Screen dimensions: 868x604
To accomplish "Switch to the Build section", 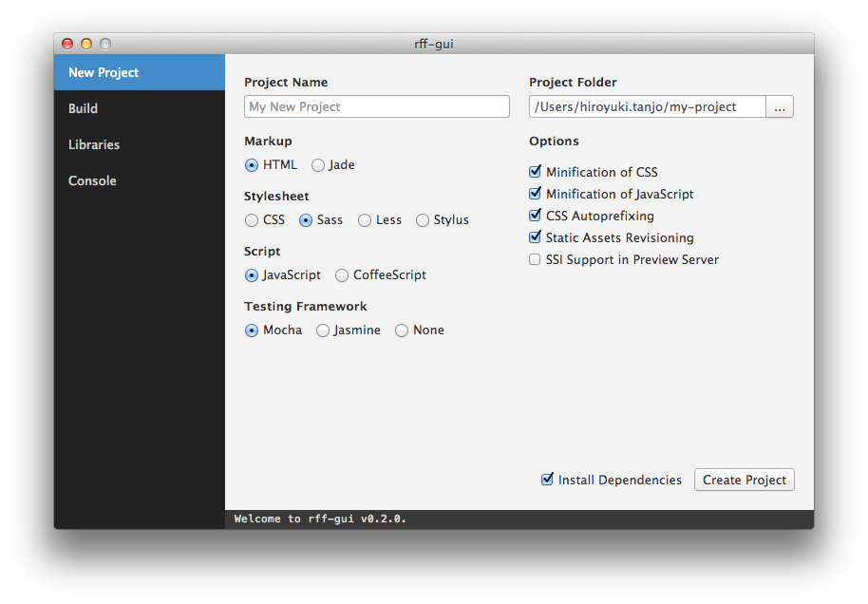I will pos(140,108).
